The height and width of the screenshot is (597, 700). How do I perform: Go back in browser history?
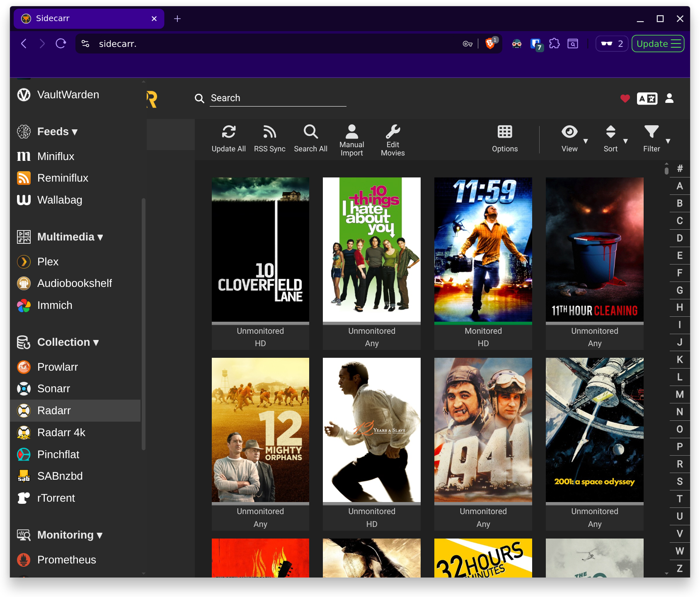coord(24,44)
